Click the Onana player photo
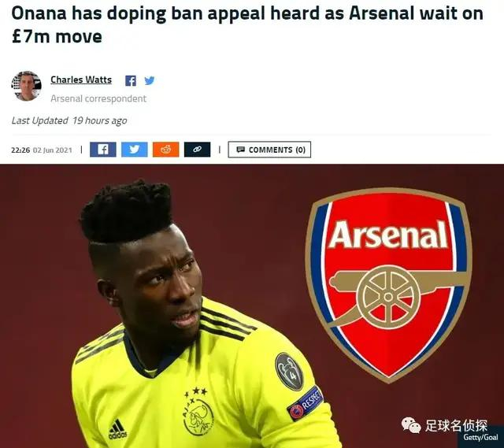The height and width of the screenshot is (448, 504). click(x=199, y=315)
